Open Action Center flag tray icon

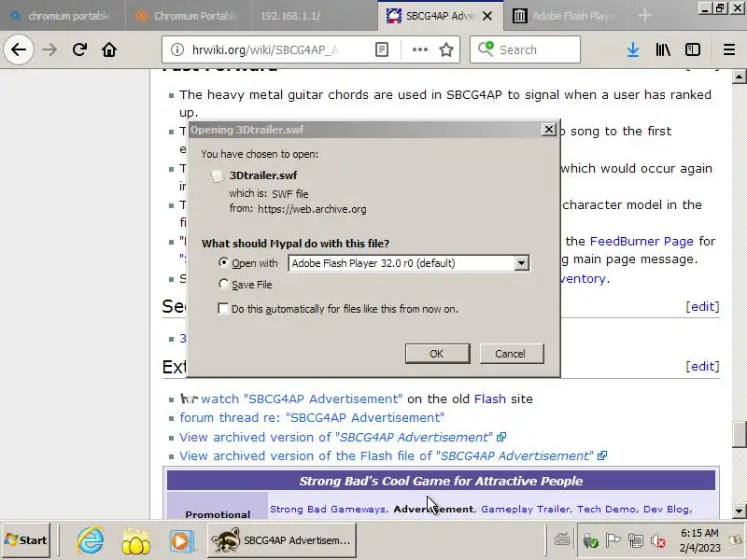(x=613, y=541)
